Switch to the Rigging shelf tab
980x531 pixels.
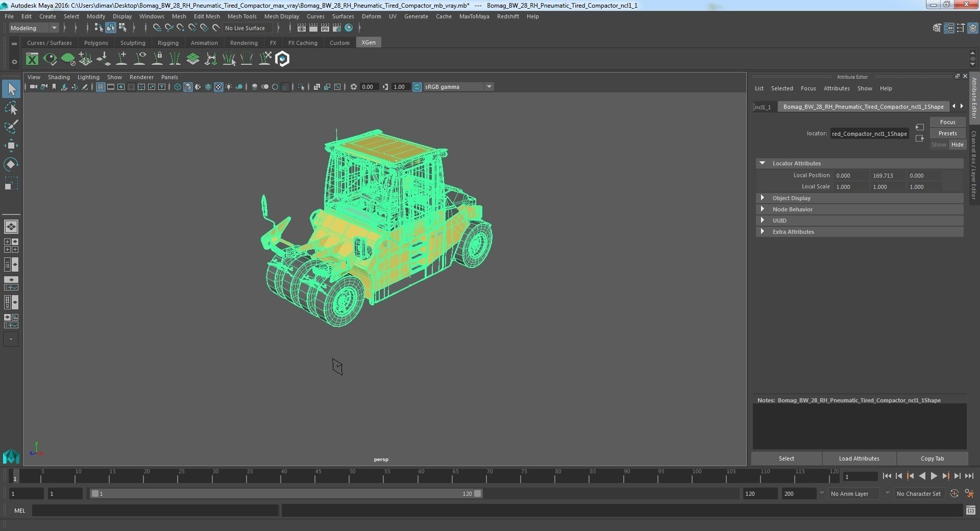[168, 43]
